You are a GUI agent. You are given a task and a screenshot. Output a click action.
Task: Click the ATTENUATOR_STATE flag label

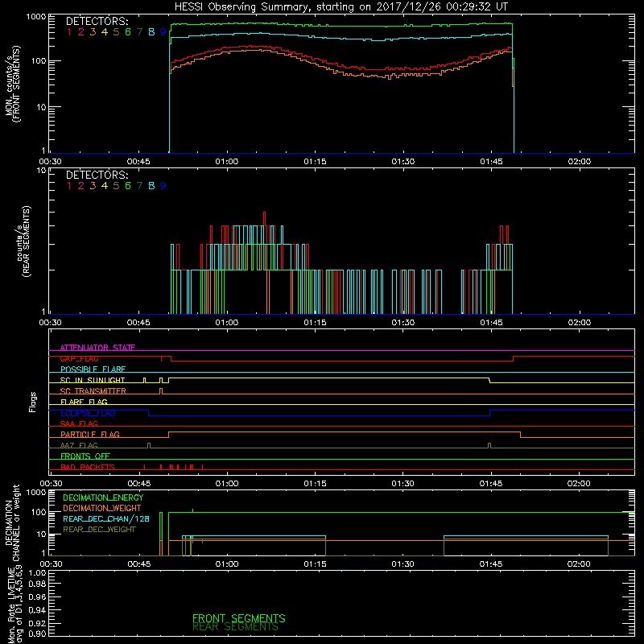pyautogui.click(x=97, y=348)
